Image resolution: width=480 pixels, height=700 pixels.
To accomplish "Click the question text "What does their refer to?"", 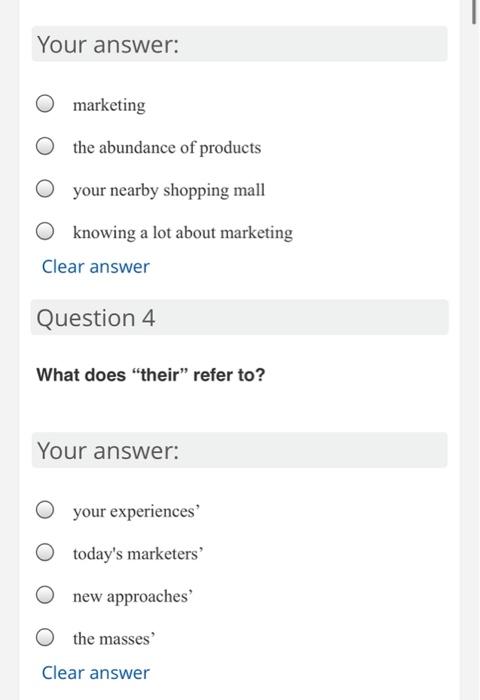I will [x=150, y=375].
